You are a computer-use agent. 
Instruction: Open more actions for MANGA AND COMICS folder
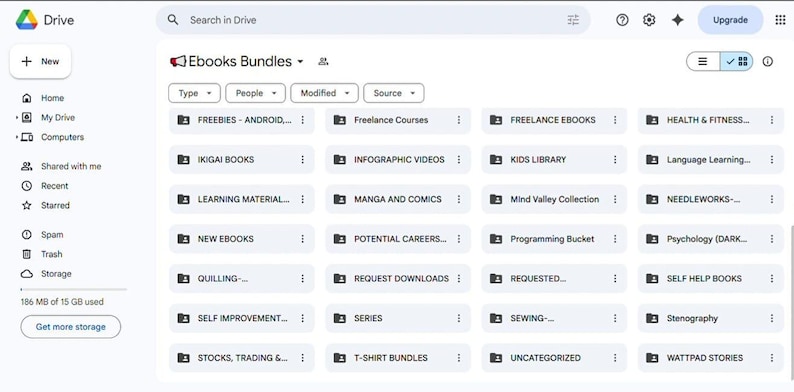point(459,199)
